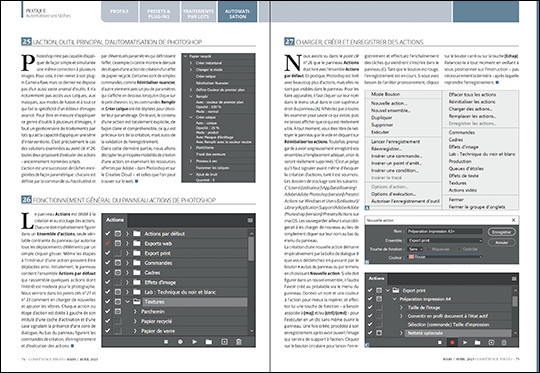Choose Insérer un point d'arrêt... menu item
540x373 pixels.
[x=396, y=163]
